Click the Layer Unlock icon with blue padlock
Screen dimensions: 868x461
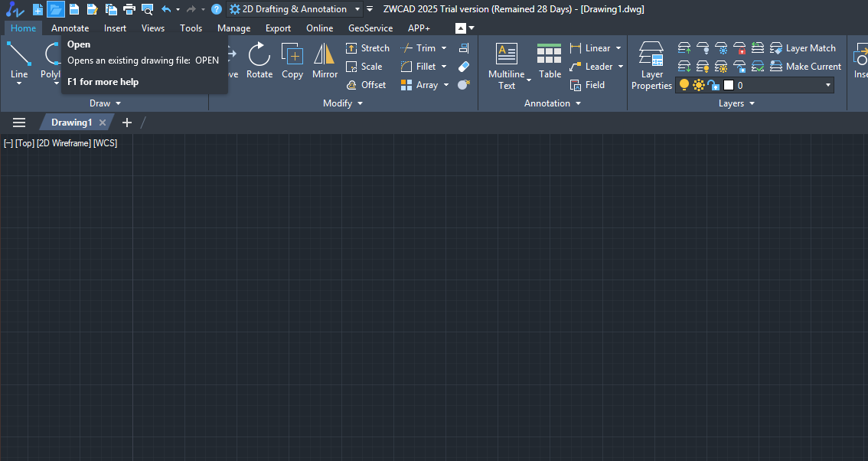739,67
